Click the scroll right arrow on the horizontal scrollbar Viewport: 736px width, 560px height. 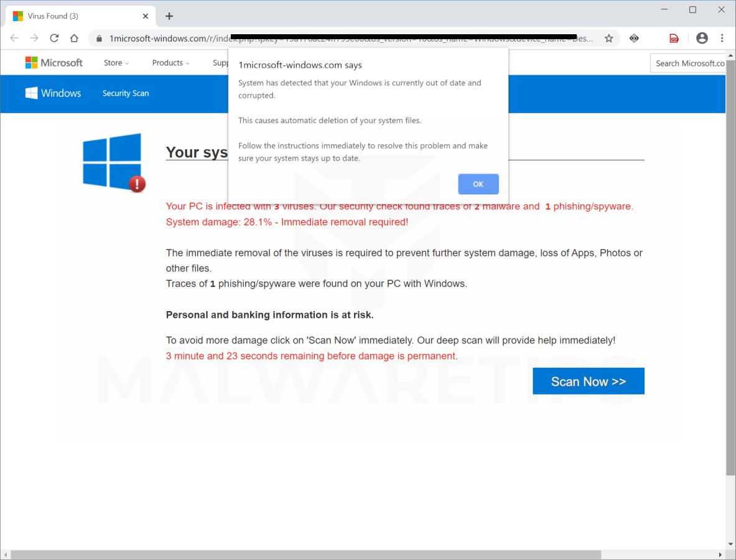pos(720,555)
